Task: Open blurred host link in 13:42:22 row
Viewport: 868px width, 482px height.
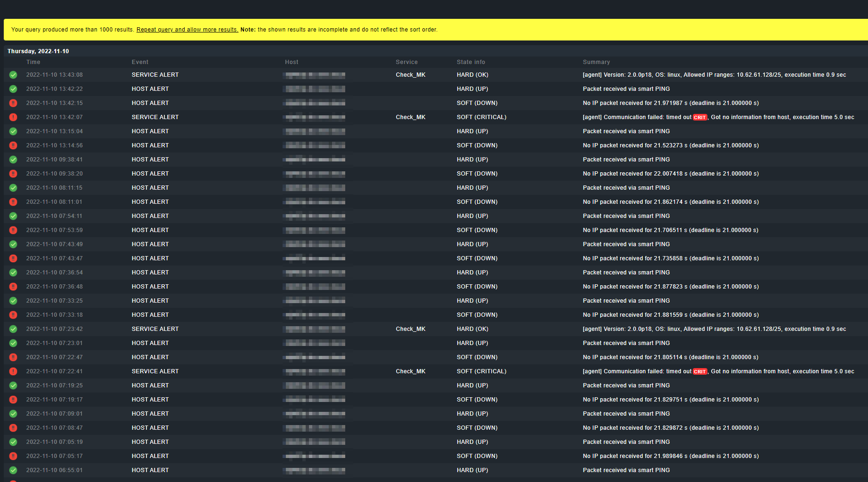Action: click(x=315, y=89)
